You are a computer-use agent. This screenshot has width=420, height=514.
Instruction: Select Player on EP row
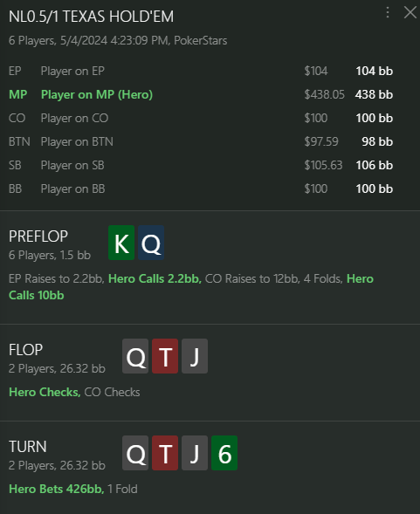coord(201,71)
